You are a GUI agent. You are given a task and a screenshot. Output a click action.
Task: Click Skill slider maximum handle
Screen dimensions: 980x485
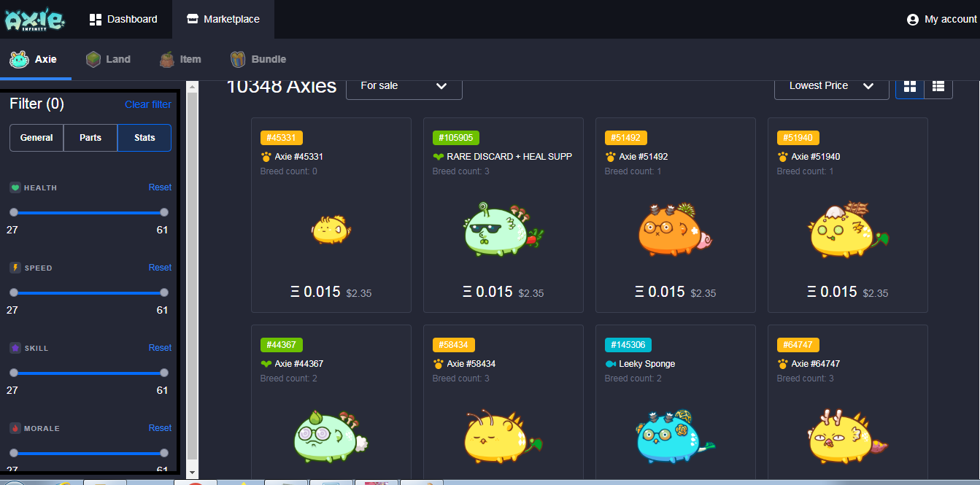point(164,373)
